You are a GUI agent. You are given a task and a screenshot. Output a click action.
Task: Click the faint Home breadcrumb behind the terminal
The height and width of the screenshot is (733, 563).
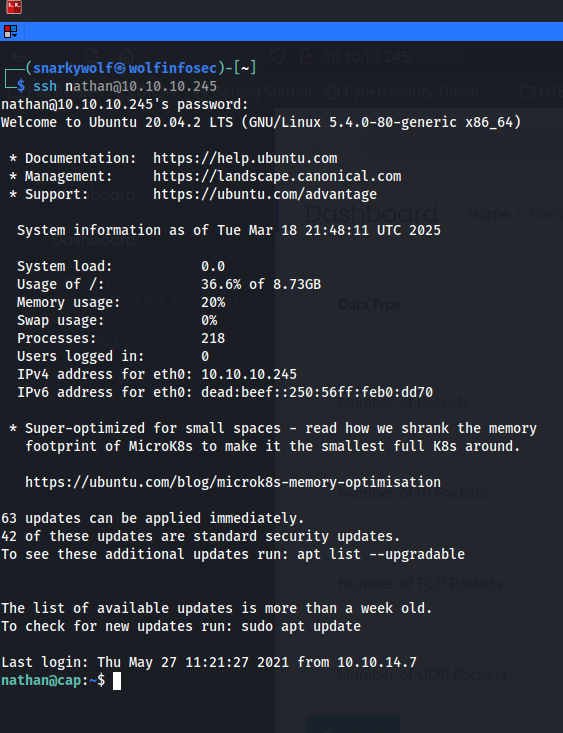point(489,214)
